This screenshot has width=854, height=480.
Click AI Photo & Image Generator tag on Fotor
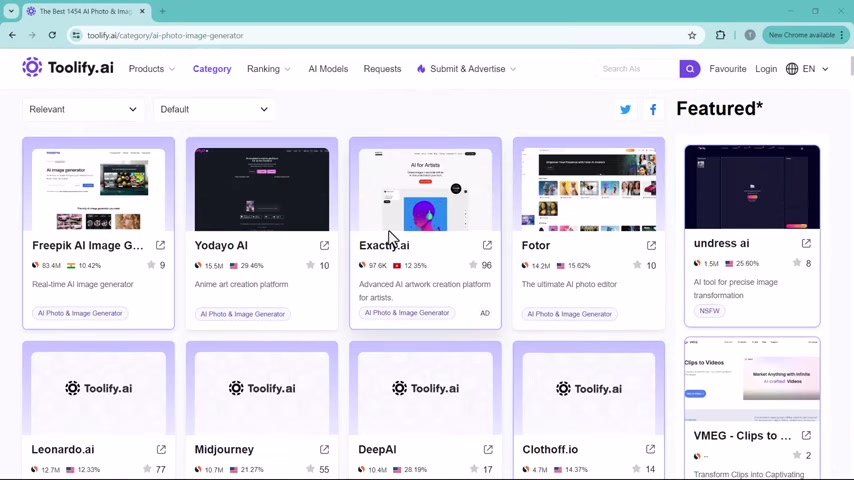click(569, 314)
